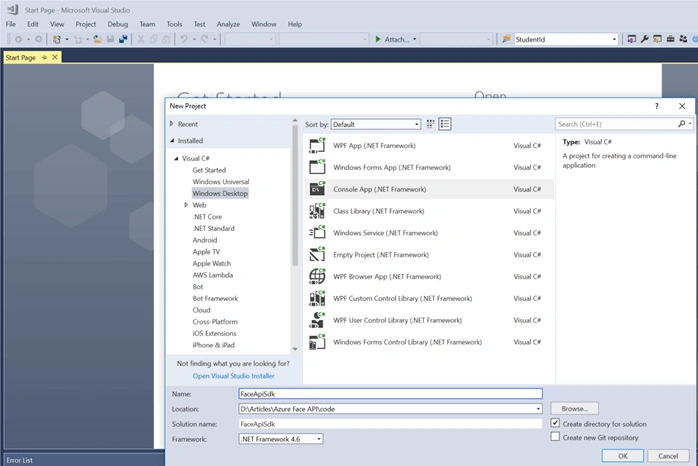The width and height of the screenshot is (698, 466).
Task: Switch template view to medium list icons
Action: [x=445, y=124]
